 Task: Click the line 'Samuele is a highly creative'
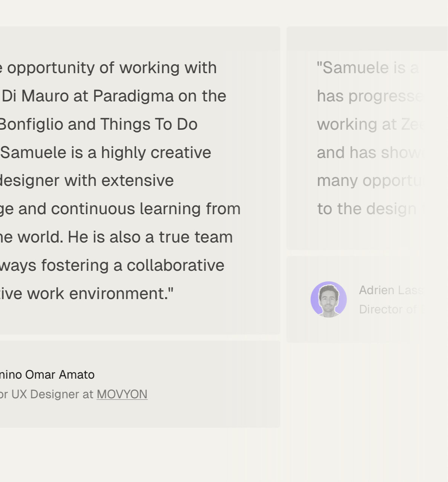point(106,153)
